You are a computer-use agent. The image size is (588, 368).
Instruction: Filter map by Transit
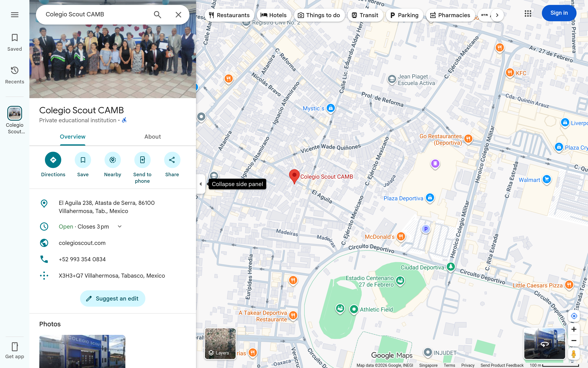pyautogui.click(x=365, y=15)
